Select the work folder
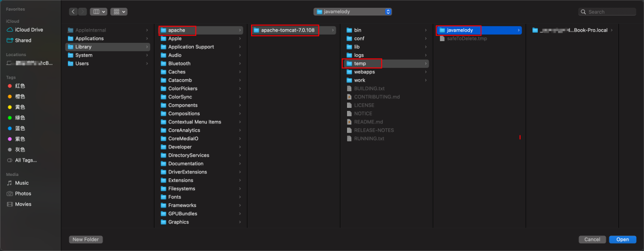Screen dimensions: 644x251 click(386, 80)
